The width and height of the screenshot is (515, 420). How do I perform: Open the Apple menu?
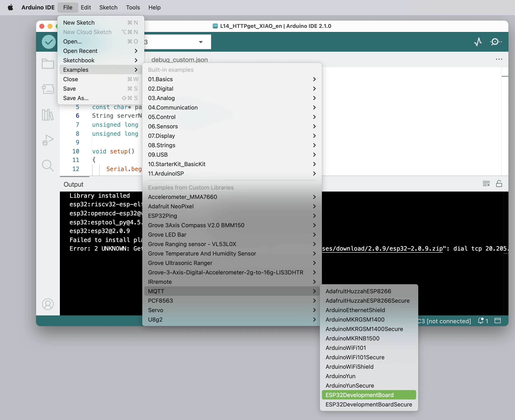pyautogui.click(x=10, y=8)
